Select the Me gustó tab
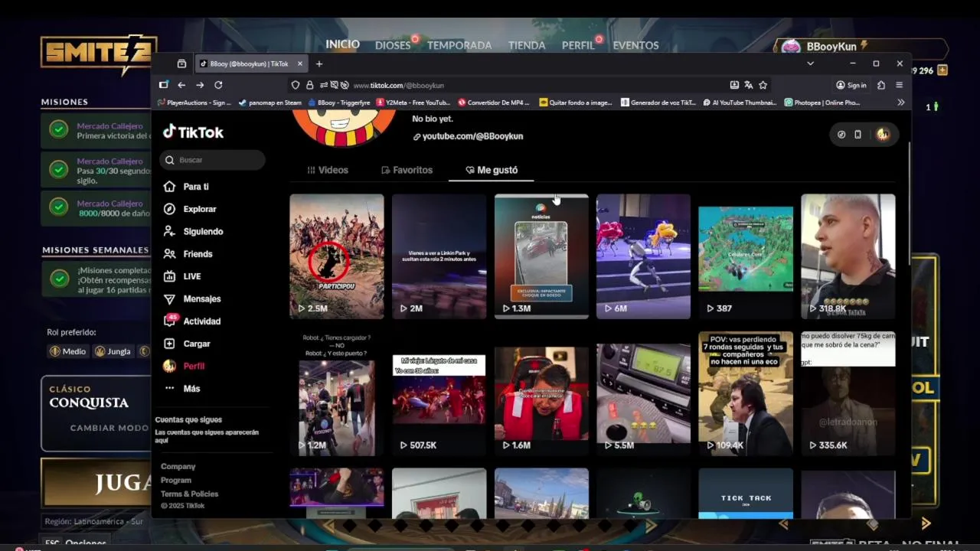The image size is (980, 551). click(x=492, y=170)
